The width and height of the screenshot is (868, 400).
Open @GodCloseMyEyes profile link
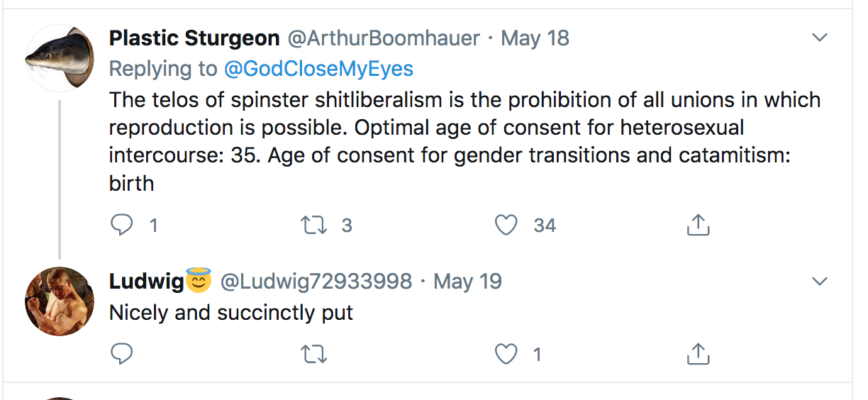pos(318,69)
